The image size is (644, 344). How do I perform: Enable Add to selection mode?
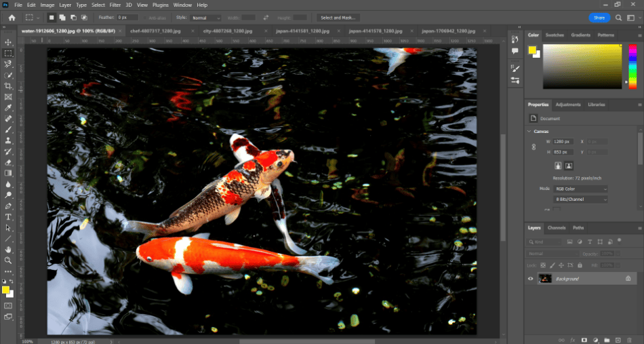(62, 18)
